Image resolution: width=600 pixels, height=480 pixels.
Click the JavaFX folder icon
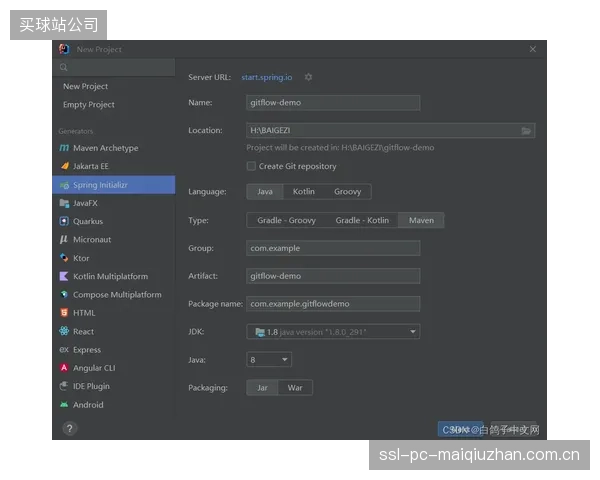coord(64,203)
